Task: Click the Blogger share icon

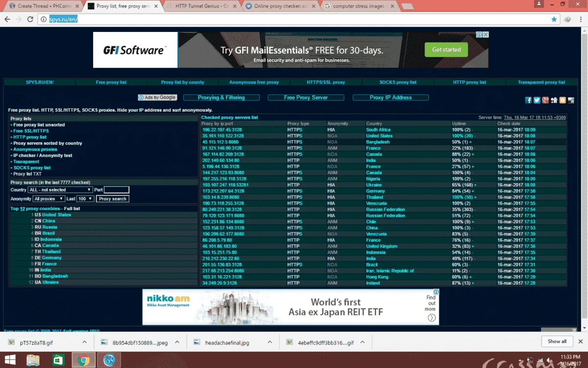Action: pyautogui.click(x=563, y=100)
